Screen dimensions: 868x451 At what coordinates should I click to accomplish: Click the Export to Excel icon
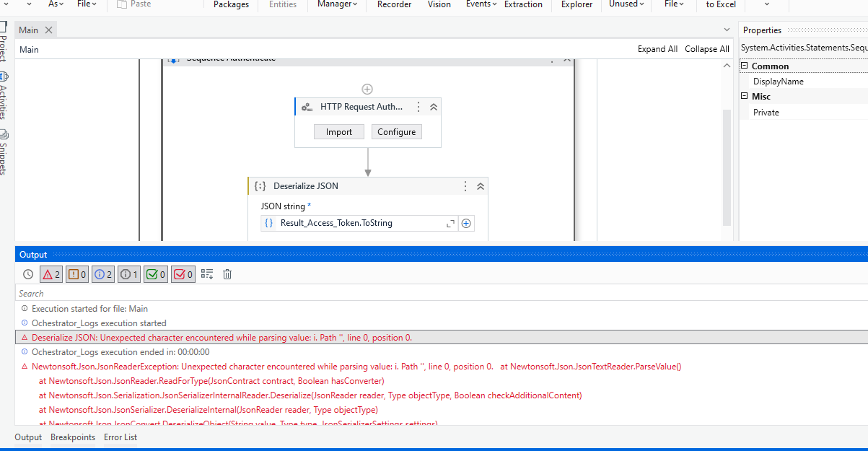(x=720, y=5)
